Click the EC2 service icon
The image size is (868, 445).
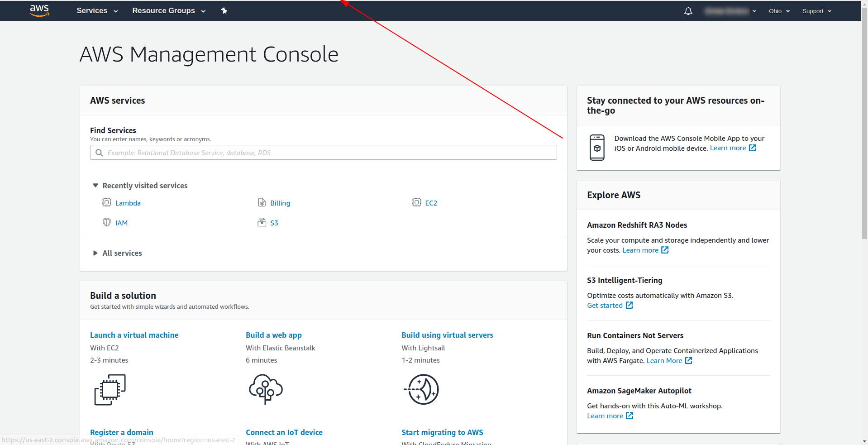pos(416,203)
